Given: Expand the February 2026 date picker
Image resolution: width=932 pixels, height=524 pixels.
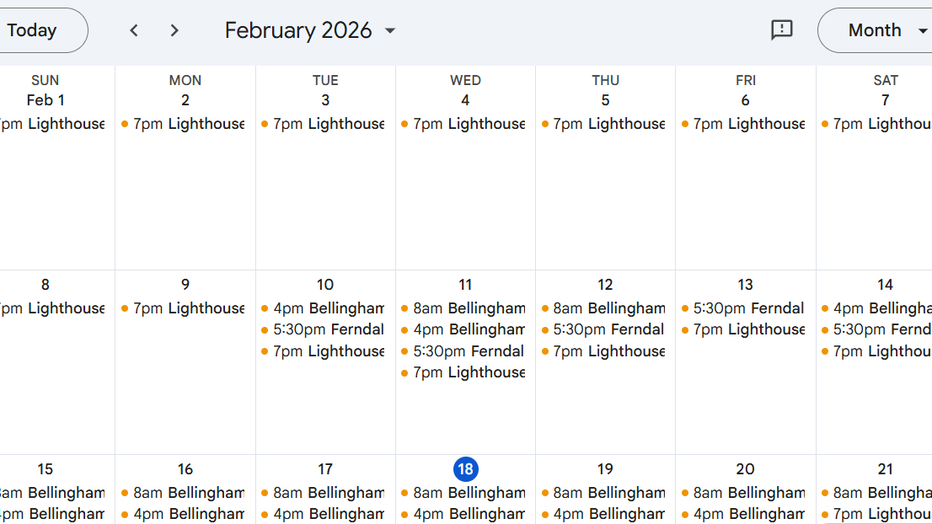Looking at the screenshot, I should click(x=310, y=30).
